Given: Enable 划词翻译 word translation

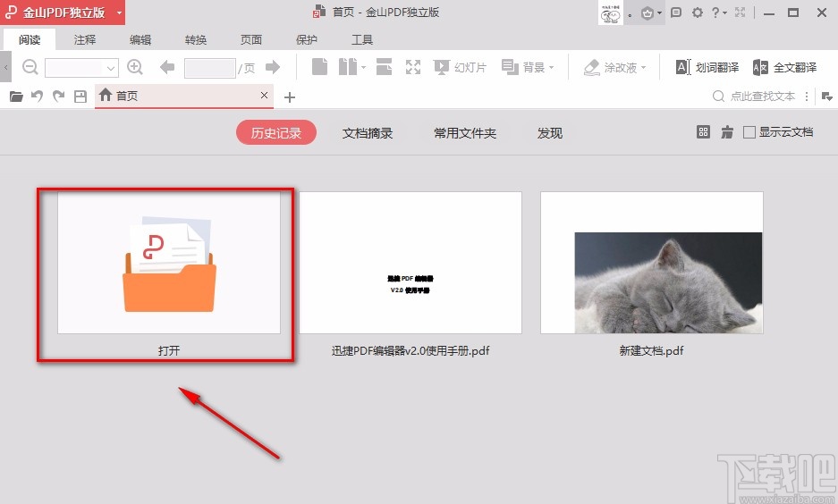Looking at the screenshot, I should point(707,67).
